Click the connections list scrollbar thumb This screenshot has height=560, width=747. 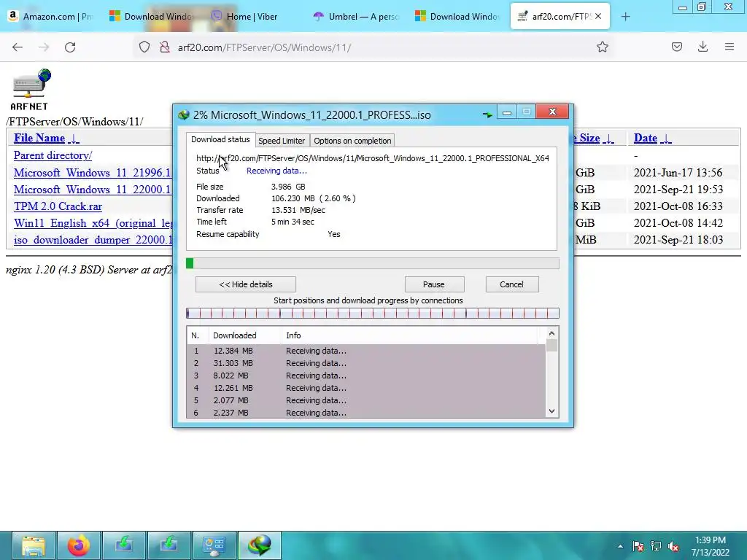pyautogui.click(x=551, y=345)
